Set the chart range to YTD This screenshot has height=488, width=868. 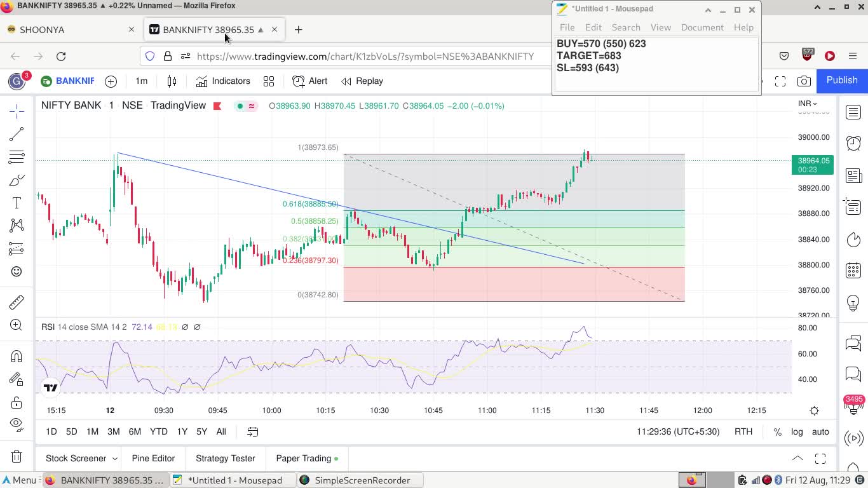coord(158,431)
